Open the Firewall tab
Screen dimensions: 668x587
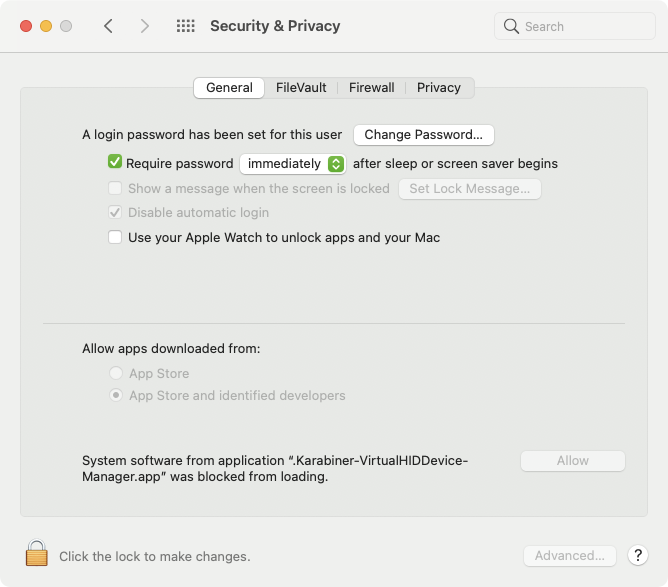pos(371,88)
